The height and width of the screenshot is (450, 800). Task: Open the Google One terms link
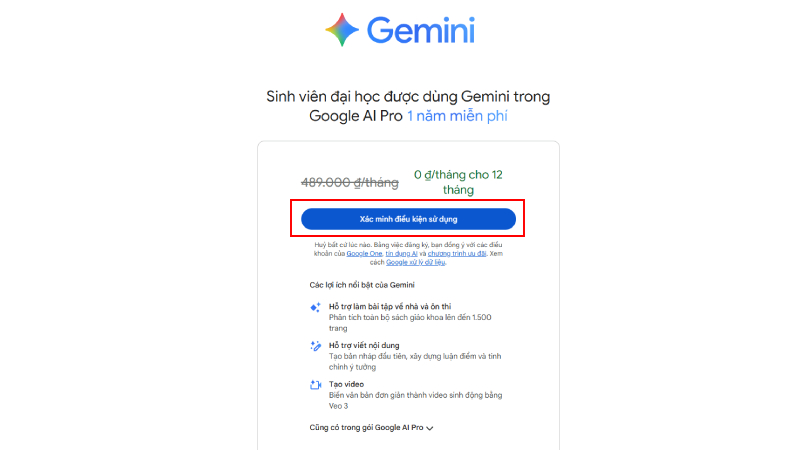tap(364, 254)
